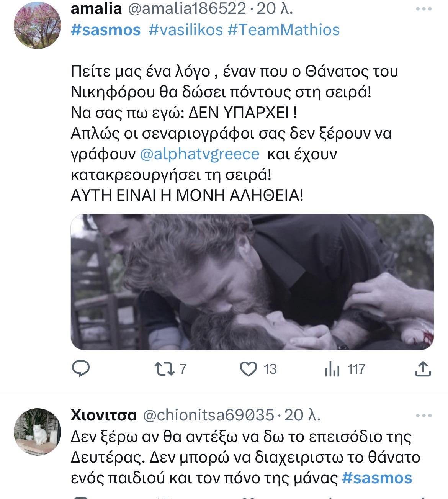Open the #sasmos hashtag in Χιονιτσα's tweet
The width and height of the screenshot is (448, 499).
377,478
